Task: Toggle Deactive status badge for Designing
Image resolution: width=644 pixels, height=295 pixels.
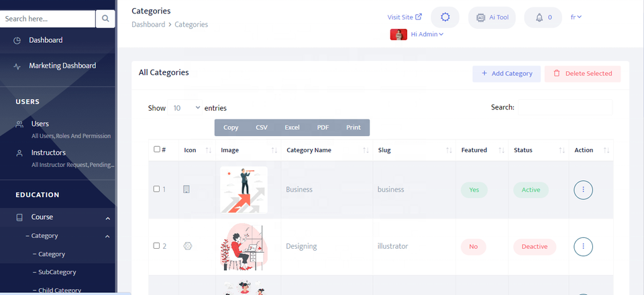Action: point(535,247)
